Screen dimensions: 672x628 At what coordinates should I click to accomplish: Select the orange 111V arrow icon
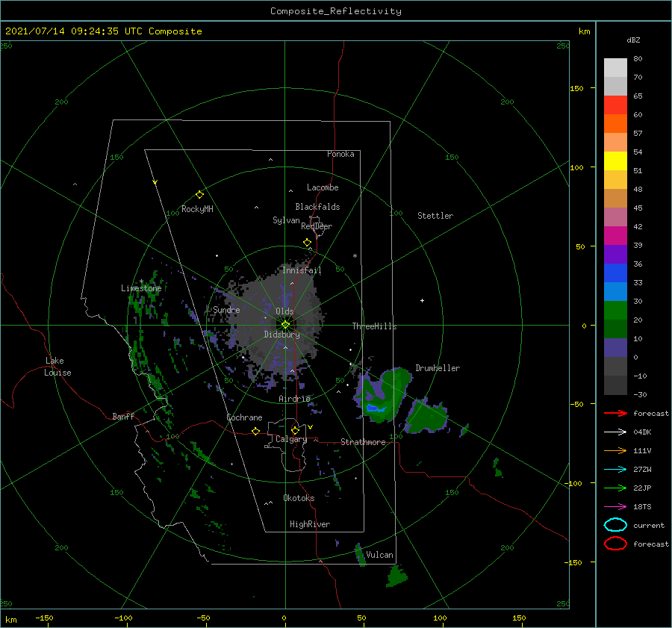[615, 450]
